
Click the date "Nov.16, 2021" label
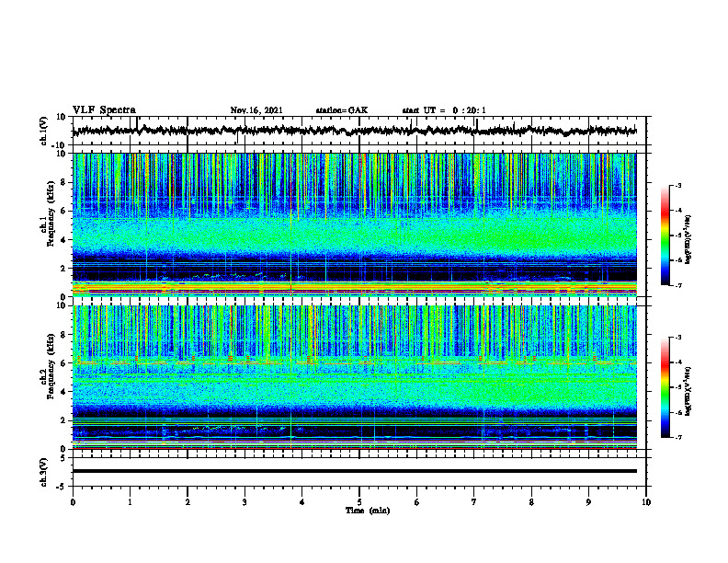pos(256,110)
